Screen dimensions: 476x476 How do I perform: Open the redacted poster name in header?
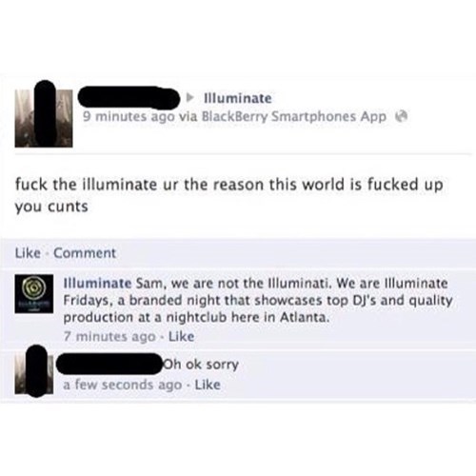pos(129,96)
